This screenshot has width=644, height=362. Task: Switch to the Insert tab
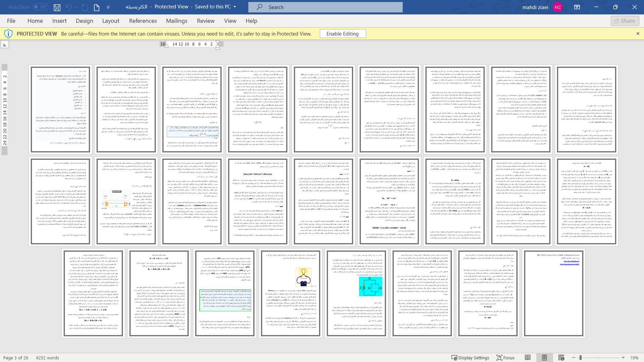pyautogui.click(x=59, y=21)
